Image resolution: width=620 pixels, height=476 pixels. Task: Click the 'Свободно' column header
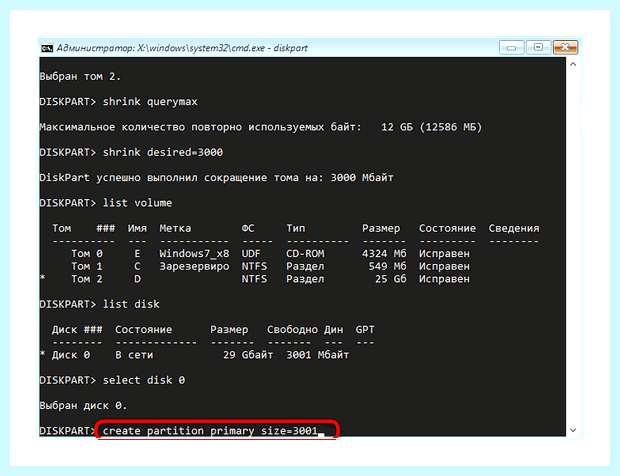pos(292,329)
